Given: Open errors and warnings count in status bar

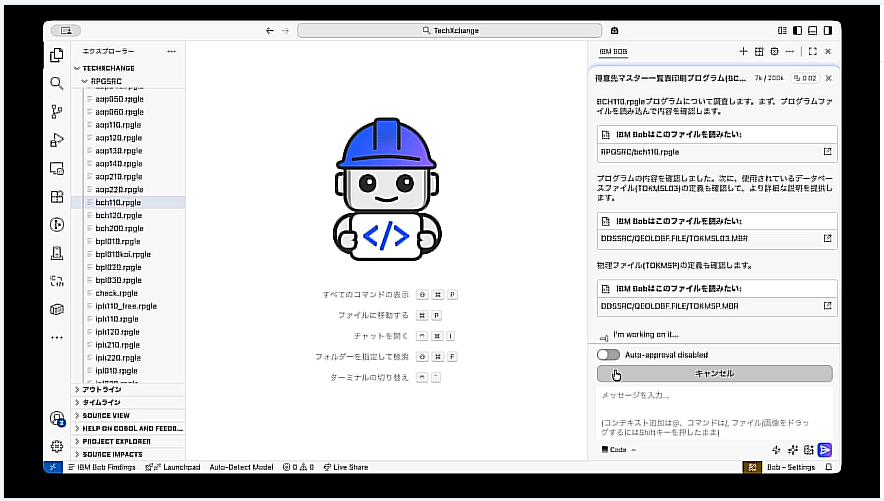Looking at the screenshot, I should click(298, 467).
